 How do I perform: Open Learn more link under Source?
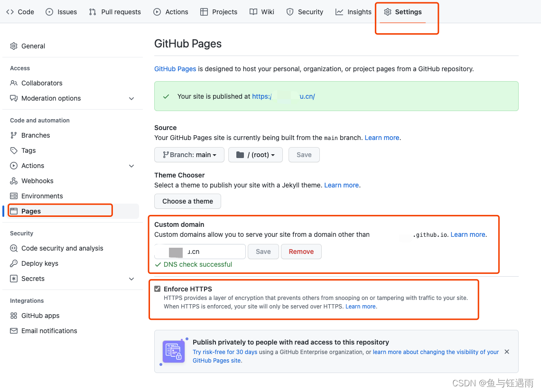[382, 138]
